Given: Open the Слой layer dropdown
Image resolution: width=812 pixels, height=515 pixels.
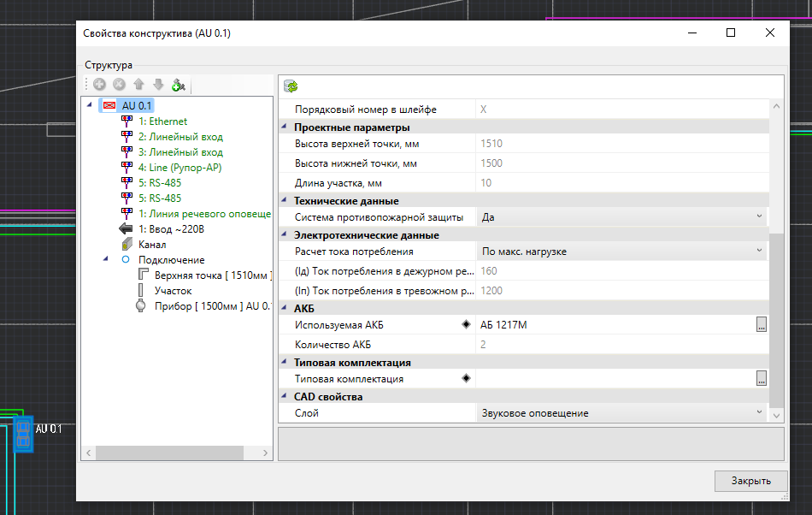Looking at the screenshot, I should pos(759,413).
